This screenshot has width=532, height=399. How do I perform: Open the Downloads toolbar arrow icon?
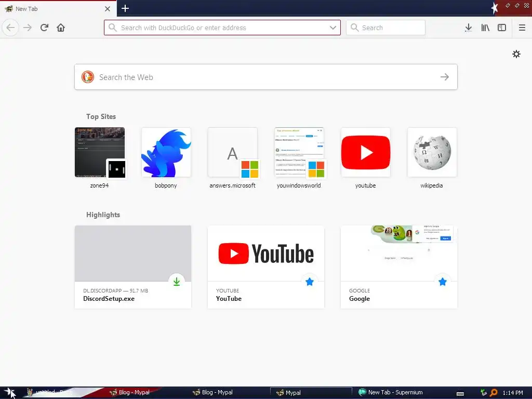point(468,28)
